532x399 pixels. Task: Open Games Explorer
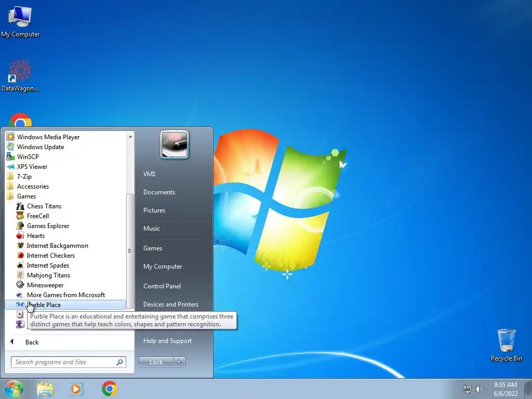click(x=48, y=226)
